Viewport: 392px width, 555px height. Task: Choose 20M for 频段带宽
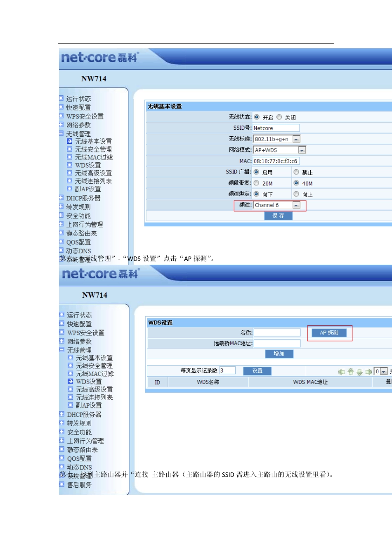256,183
